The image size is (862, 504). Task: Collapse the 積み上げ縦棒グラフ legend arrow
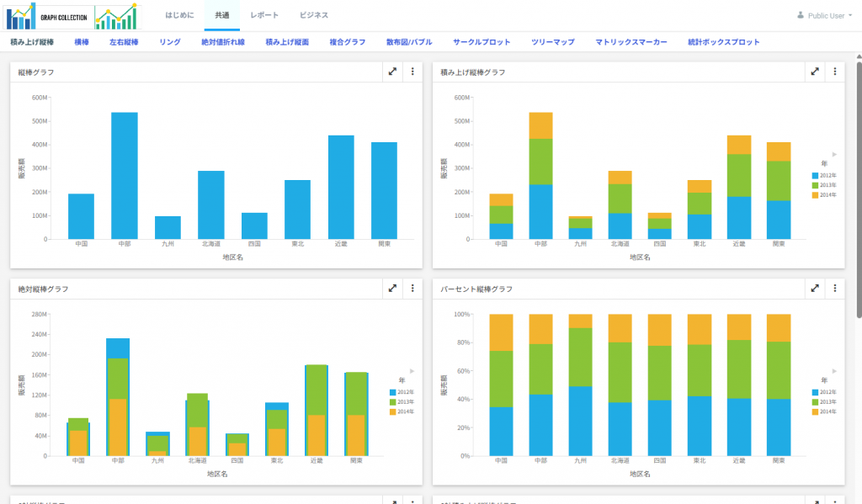[834, 155]
